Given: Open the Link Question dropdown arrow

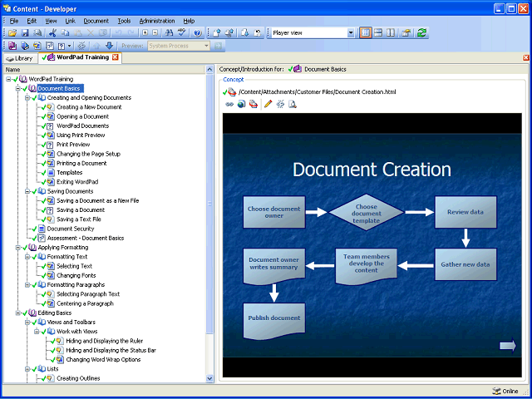Looking at the screenshot, I should 70,46.
